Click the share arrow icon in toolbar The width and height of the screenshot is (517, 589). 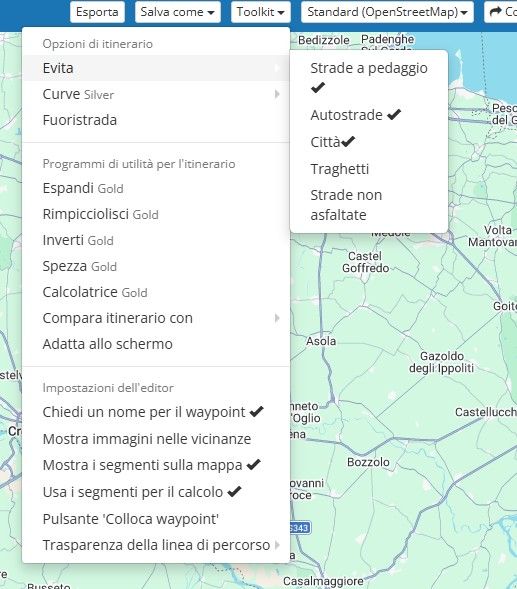[496, 12]
